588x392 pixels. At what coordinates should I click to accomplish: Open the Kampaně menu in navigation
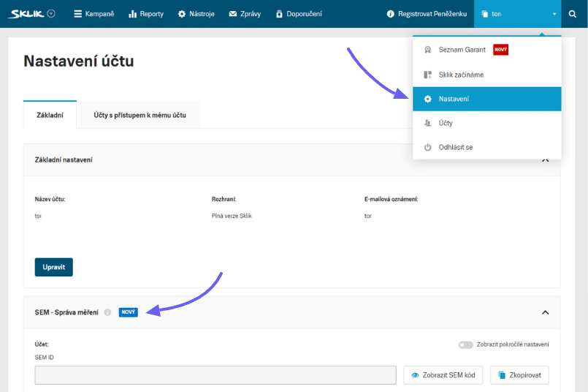[94, 14]
